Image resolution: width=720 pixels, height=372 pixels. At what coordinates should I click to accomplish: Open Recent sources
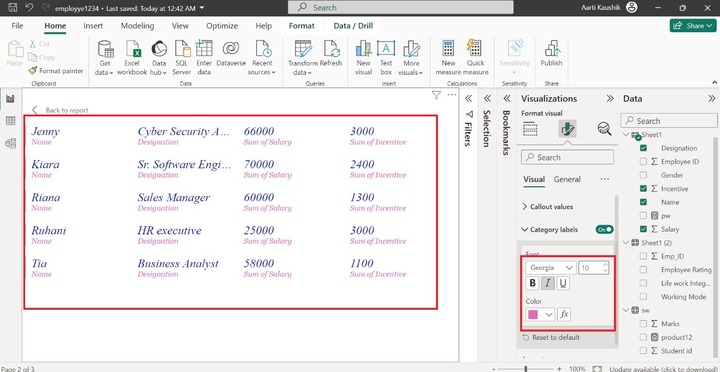pyautogui.click(x=262, y=57)
